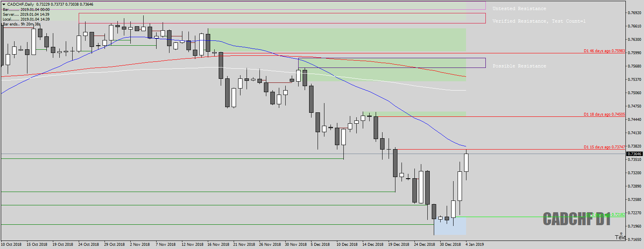Click '12 Nov 2018' on the time axis
Screen dimensions: 644x249
point(192,245)
